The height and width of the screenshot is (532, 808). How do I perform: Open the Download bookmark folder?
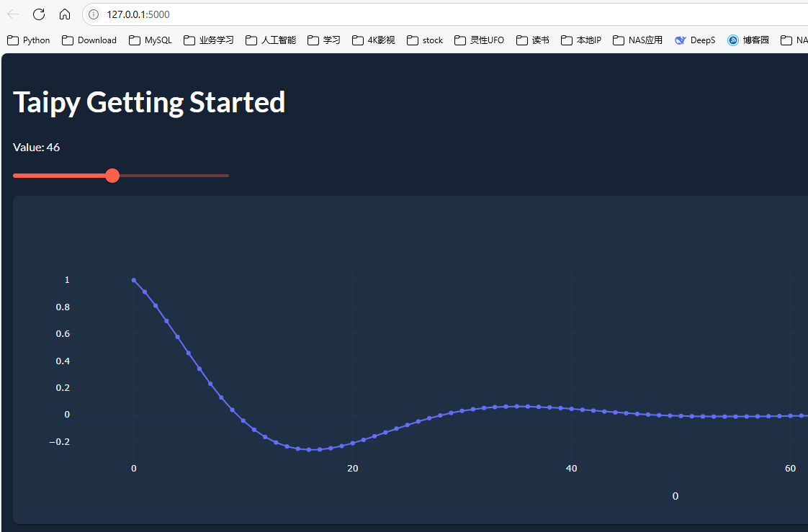tap(89, 40)
